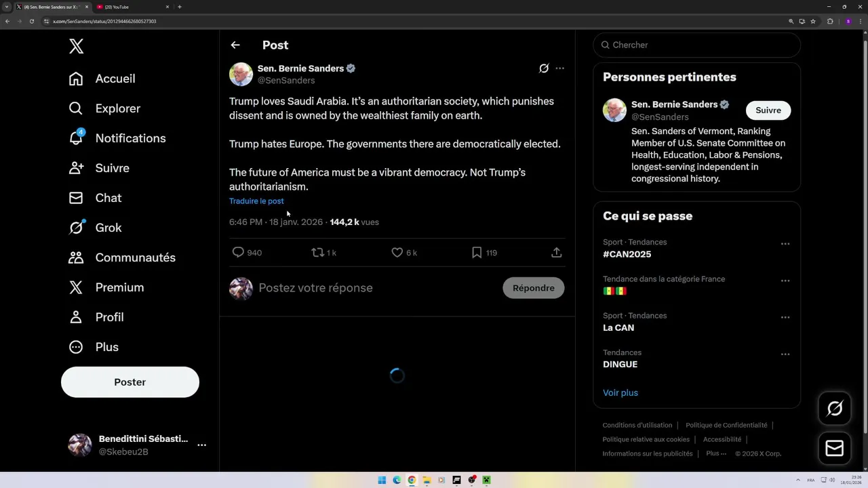This screenshot has height=488, width=868.
Task: Open Premium in the sidebar
Action: point(106,287)
